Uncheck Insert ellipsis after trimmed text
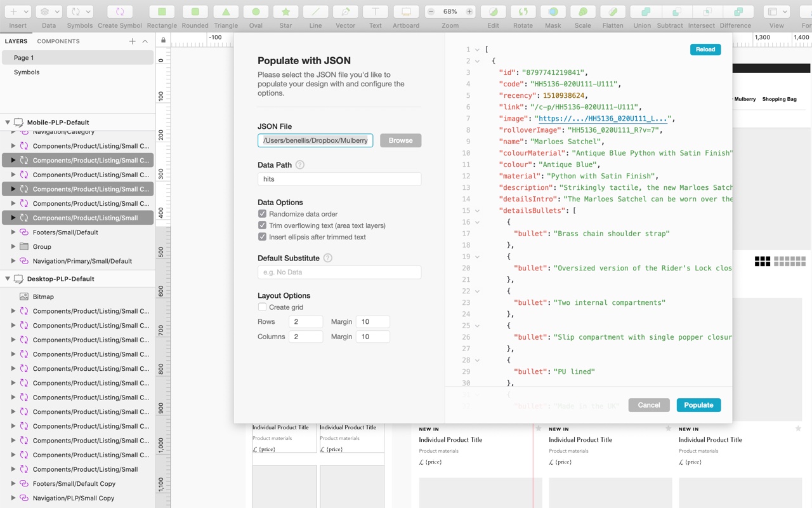 262,236
